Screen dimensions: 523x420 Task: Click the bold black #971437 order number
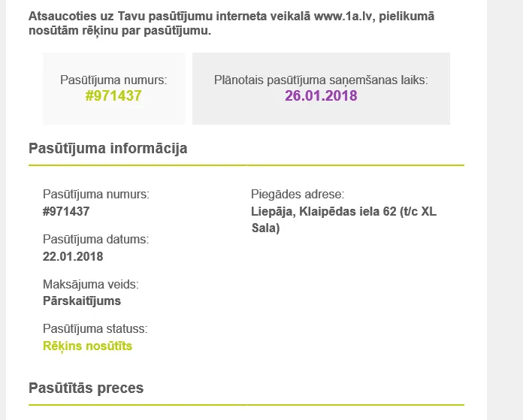[66, 211]
